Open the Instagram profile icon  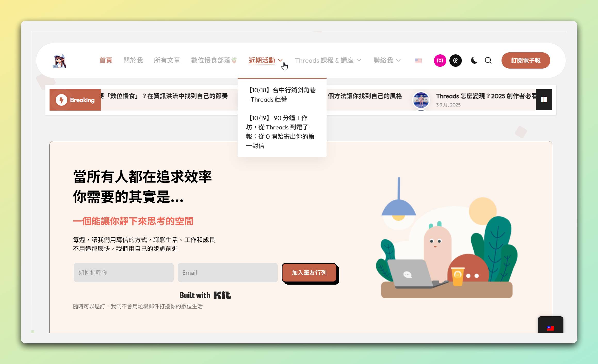[440, 61]
